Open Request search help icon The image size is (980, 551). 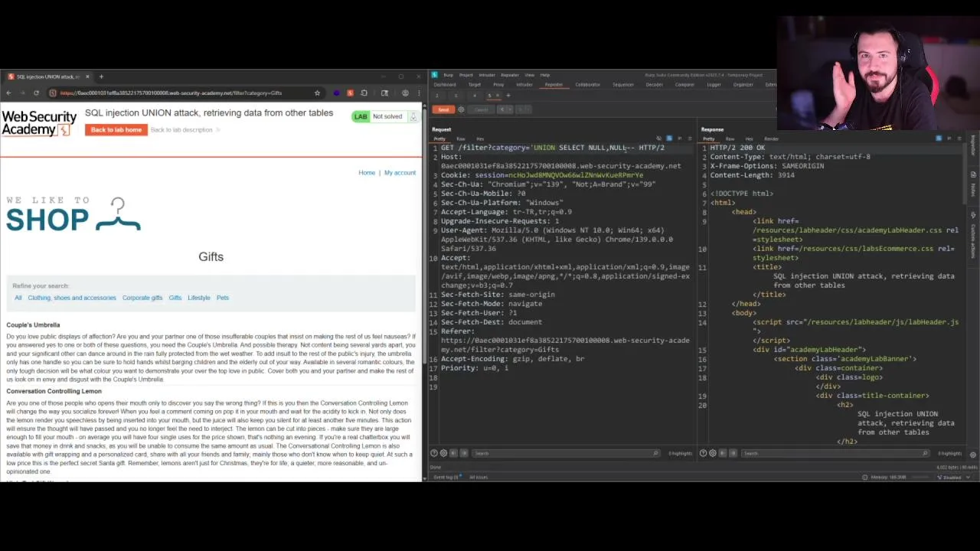434,453
